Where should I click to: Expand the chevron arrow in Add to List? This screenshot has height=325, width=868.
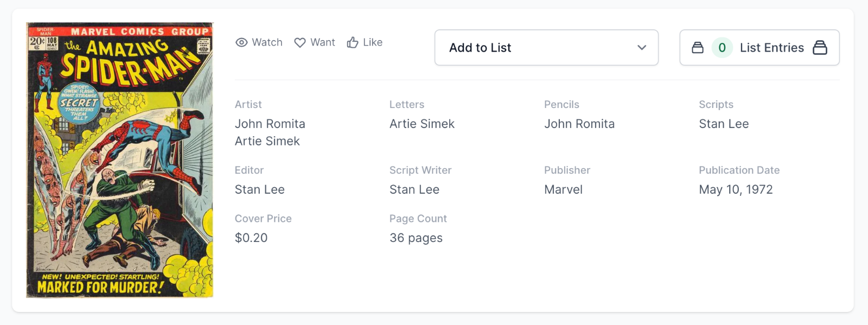click(642, 48)
